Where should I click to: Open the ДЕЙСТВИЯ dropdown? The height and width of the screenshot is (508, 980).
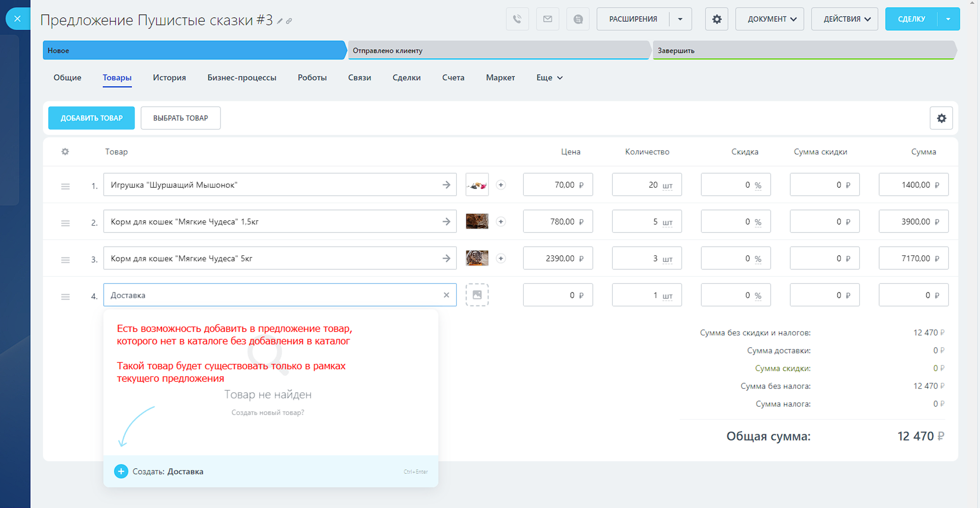[x=844, y=19]
